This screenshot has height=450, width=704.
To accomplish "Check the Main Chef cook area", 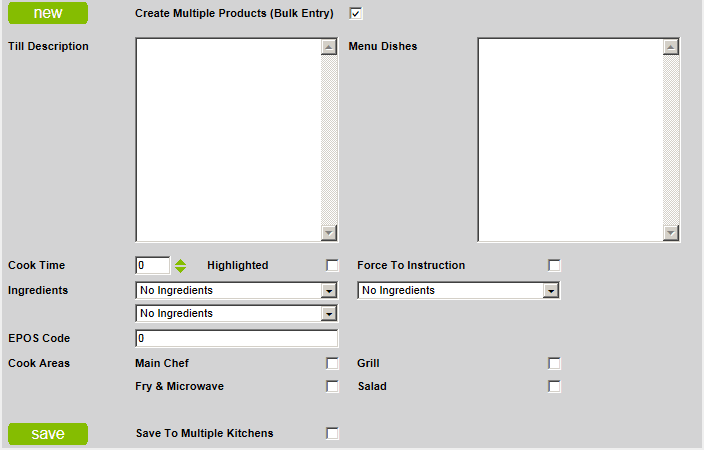I will tap(332, 363).
